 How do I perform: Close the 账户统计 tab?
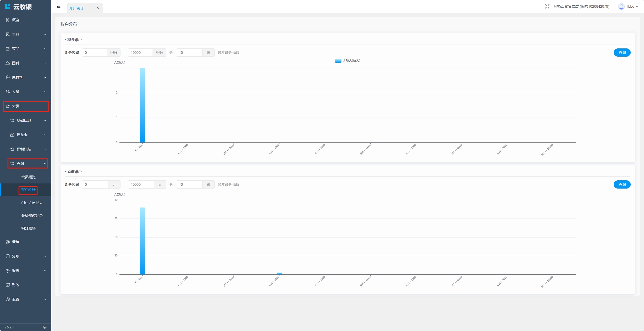click(98, 8)
